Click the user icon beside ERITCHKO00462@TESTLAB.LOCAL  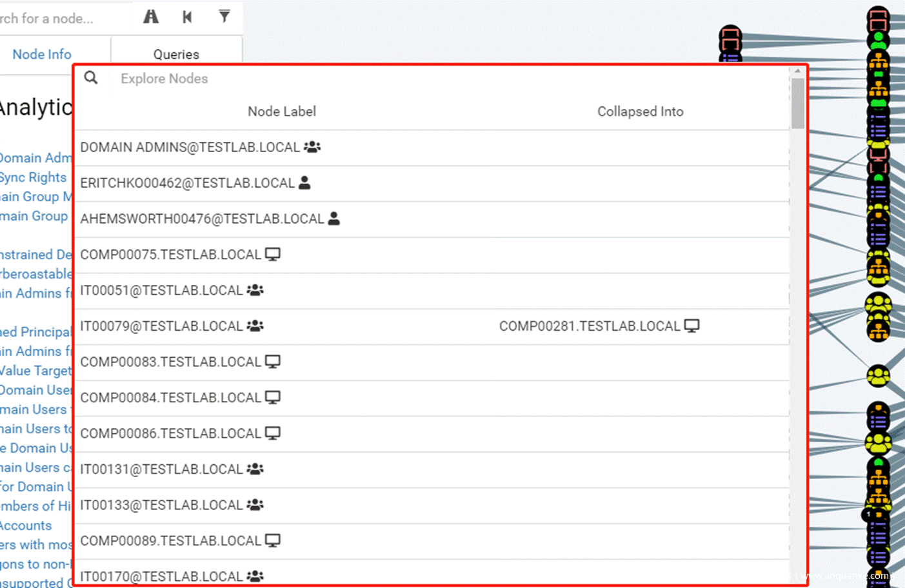(304, 183)
